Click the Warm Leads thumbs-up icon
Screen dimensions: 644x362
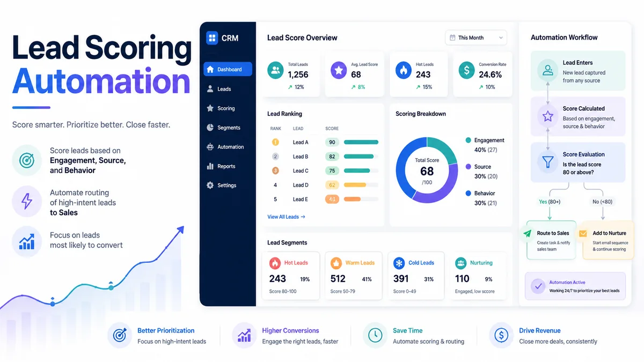tap(336, 263)
